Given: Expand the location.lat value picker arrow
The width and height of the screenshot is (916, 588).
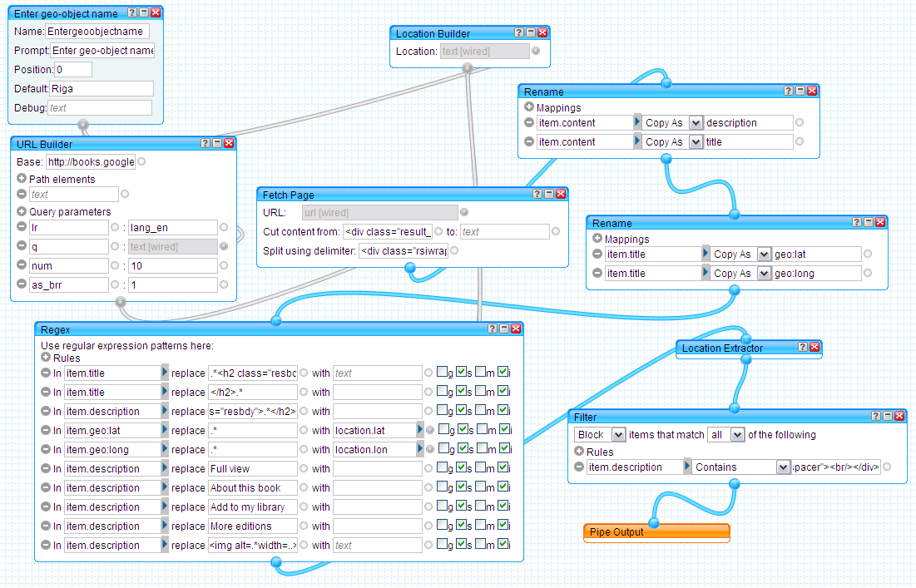Looking at the screenshot, I should [420, 430].
